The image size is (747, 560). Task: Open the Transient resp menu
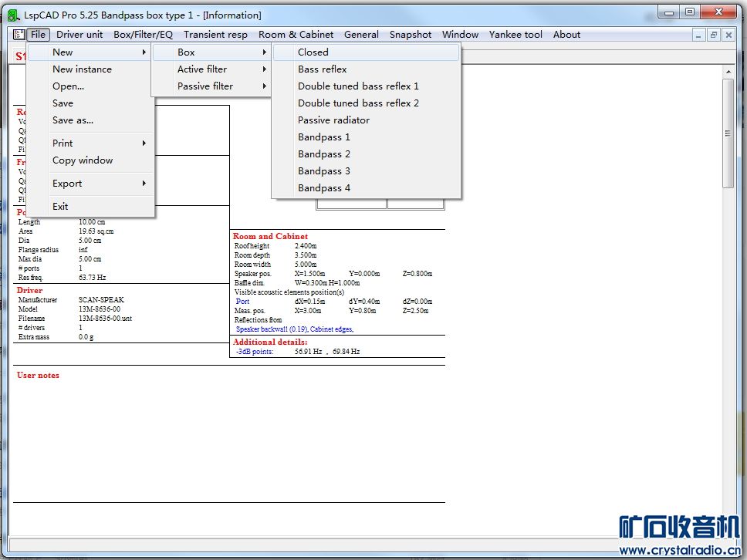215,35
